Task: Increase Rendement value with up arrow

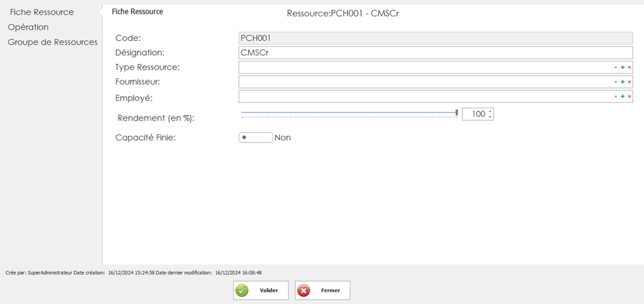Action: click(490, 111)
